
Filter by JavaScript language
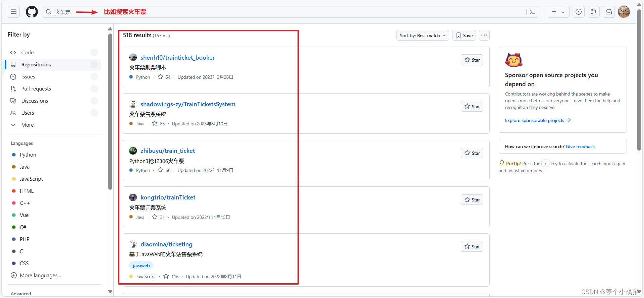pos(31,179)
